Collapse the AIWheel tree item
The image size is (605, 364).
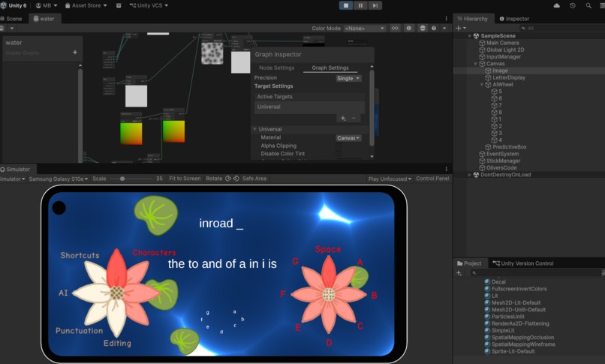pos(482,85)
